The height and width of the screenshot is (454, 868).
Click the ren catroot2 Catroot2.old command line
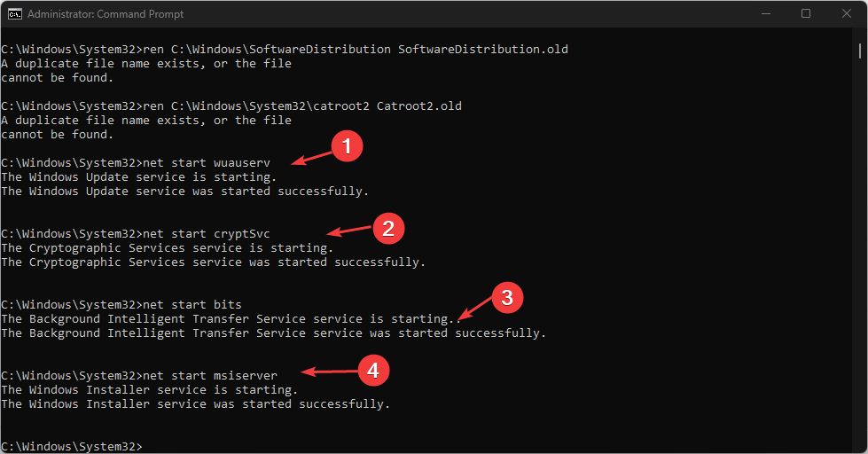tap(231, 106)
